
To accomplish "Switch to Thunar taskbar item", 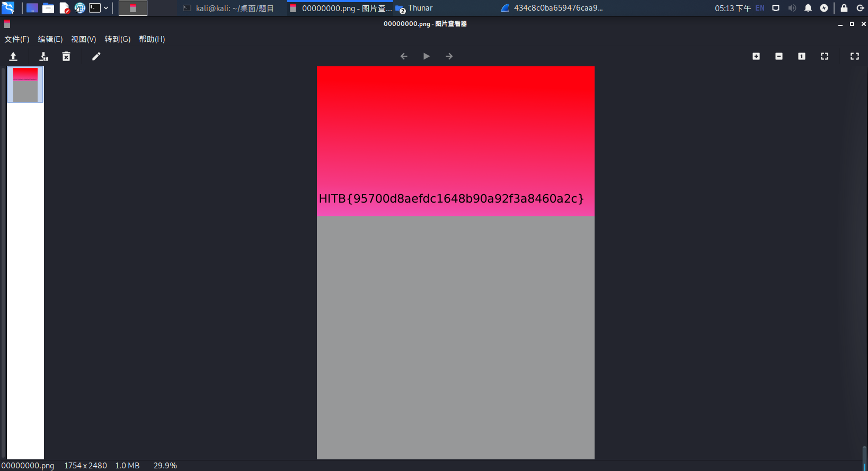I will pyautogui.click(x=414, y=8).
